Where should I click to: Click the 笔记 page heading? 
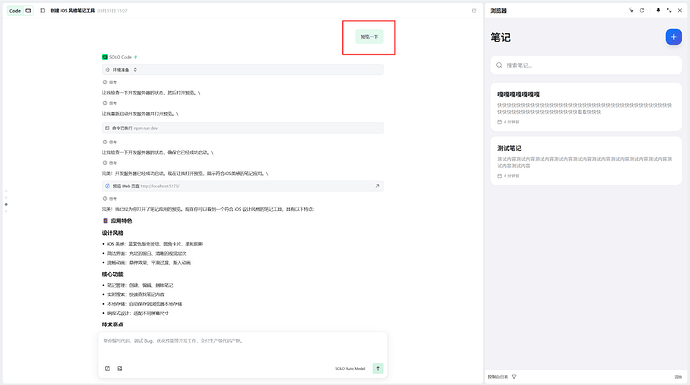click(x=501, y=37)
